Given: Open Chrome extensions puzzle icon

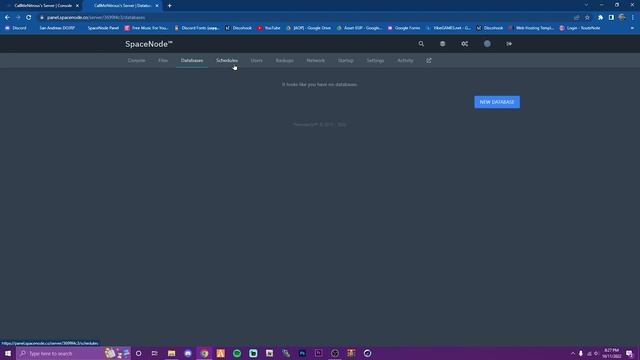Looking at the screenshot, I should tap(600, 18).
